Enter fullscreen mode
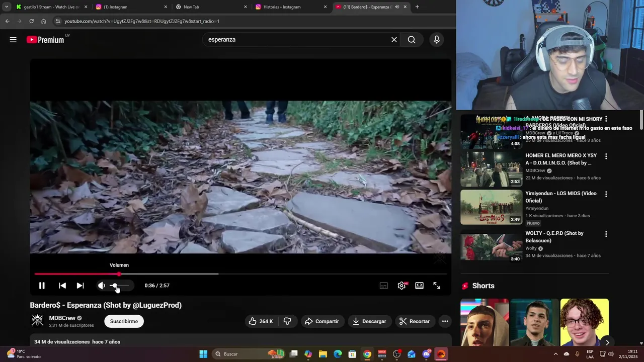644x362 pixels. 437,286
